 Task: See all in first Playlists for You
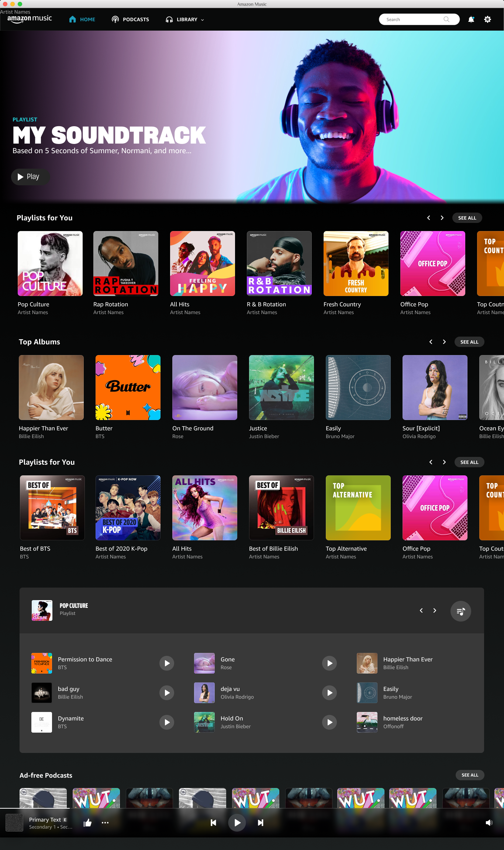[x=467, y=218]
